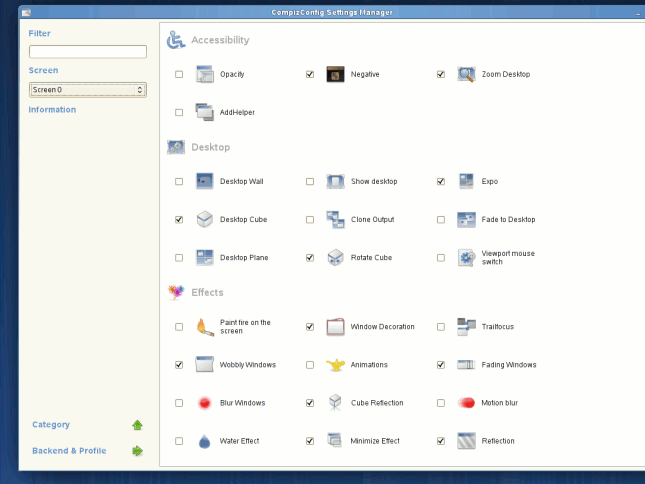
Task: Disable the Negative checkbox
Action: coord(310,74)
